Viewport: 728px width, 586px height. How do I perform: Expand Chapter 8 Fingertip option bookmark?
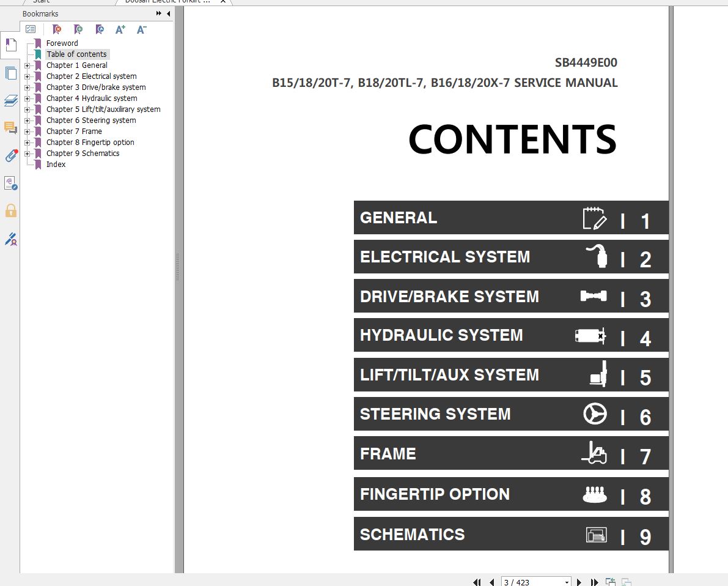(x=27, y=143)
